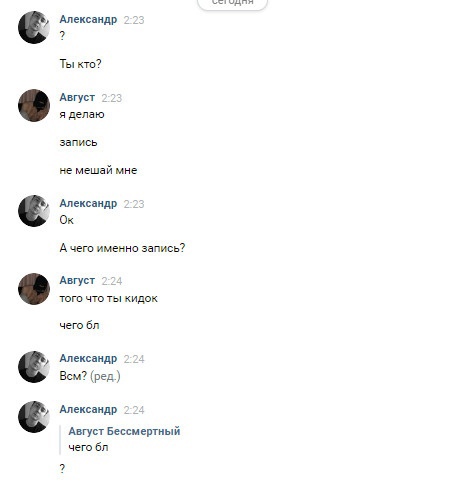The image size is (457, 493).
Task: Select the standalone message "запись"
Action: tap(79, 143)
